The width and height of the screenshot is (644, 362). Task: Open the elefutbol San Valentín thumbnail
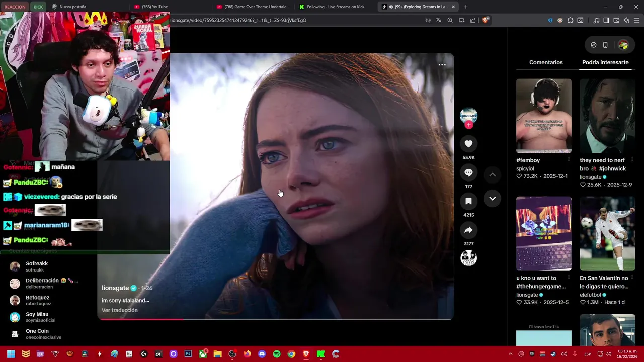click(x=607, y=233)
